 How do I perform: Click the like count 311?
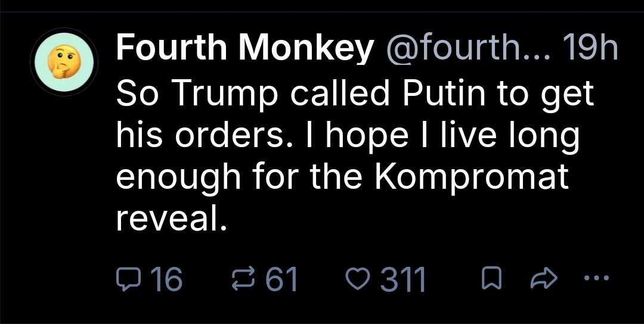click(x=403, y=279)
